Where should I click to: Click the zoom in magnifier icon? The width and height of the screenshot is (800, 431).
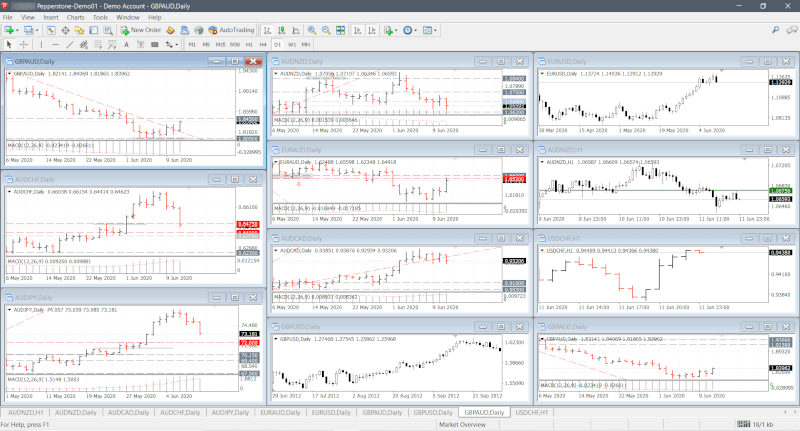click(310, 30)
